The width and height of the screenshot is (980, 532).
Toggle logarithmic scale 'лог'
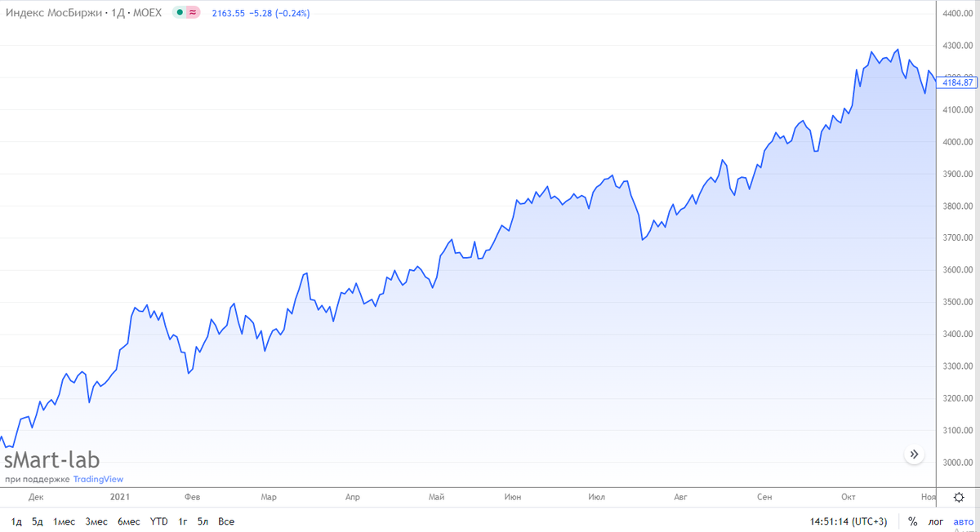pyautogui.click(x=936, y=521)
